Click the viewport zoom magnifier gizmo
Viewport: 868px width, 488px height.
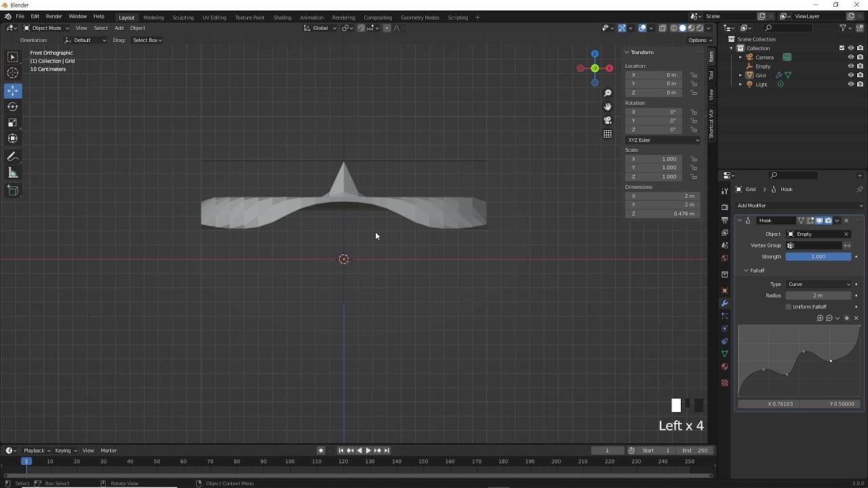click(x=608, y=93)
